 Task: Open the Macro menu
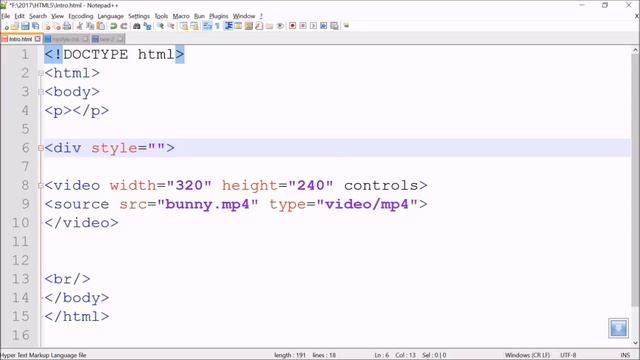pyautogui.click(x=181, y=16)
